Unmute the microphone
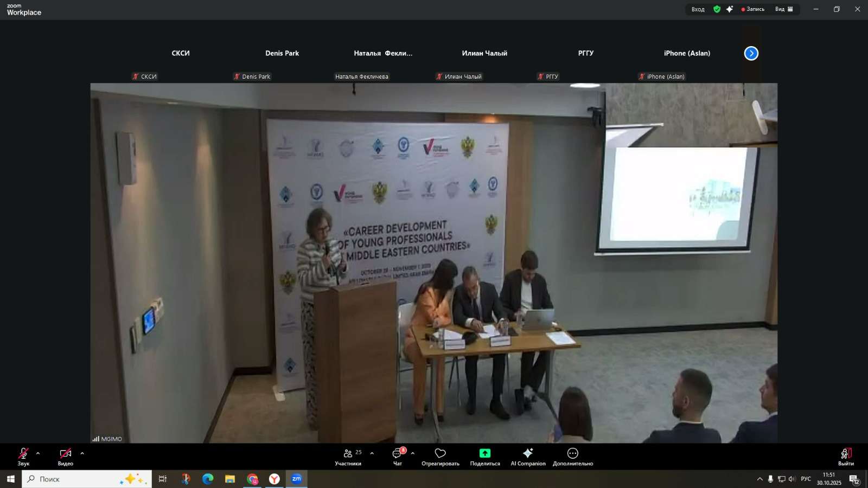868x488 pixels. (x=23, y=457)
